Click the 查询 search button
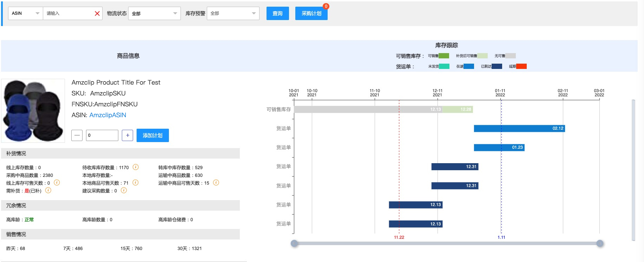 point(277,13)
